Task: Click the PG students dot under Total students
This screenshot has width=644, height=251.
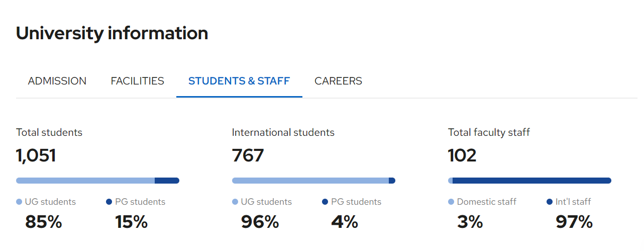Action: click(x=109, y=202)
